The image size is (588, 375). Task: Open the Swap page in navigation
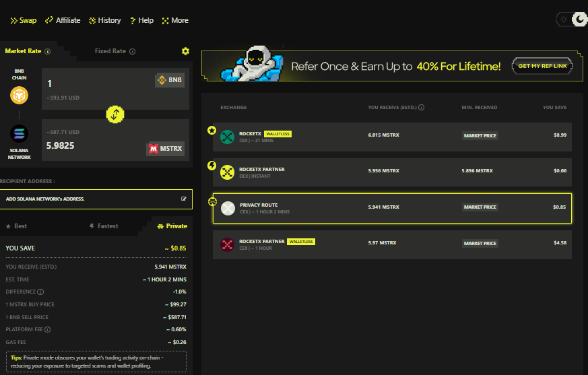click(24, 21)
